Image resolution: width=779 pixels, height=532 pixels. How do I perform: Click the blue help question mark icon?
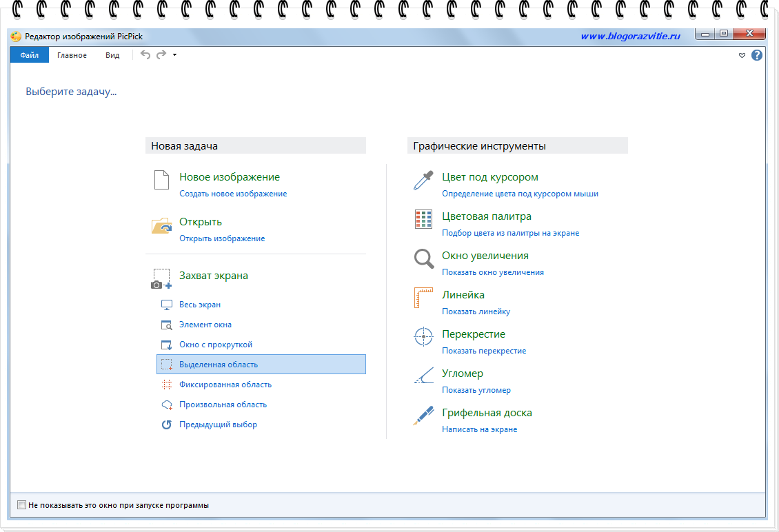(x=757, y=55)
